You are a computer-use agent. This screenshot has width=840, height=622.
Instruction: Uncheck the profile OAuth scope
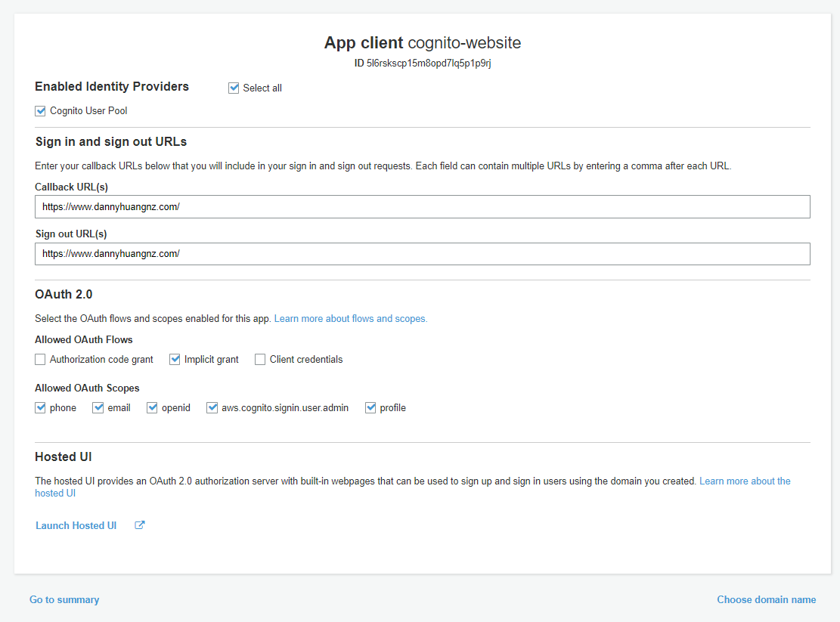click(370, 408)
